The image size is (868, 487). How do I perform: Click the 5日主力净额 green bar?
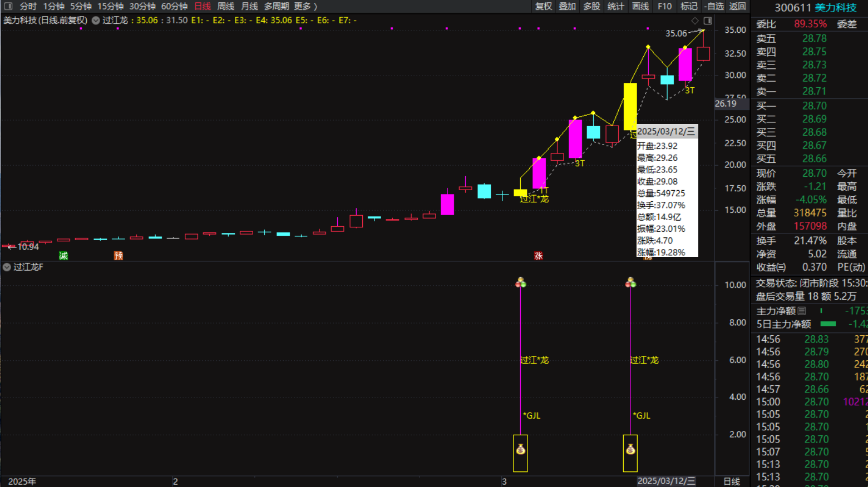(x=828, y=324)
